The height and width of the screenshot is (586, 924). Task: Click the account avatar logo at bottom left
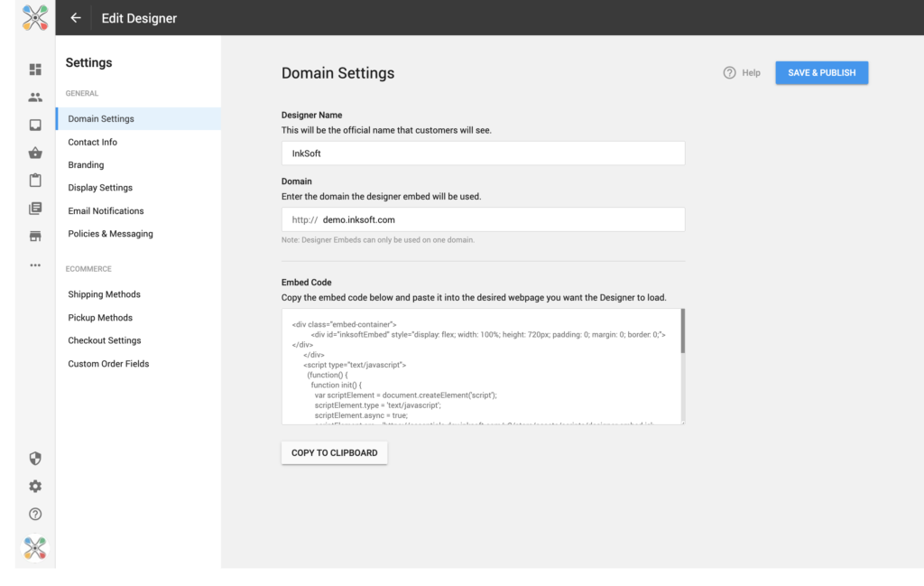pyautogui.click(x=35, y=548)
